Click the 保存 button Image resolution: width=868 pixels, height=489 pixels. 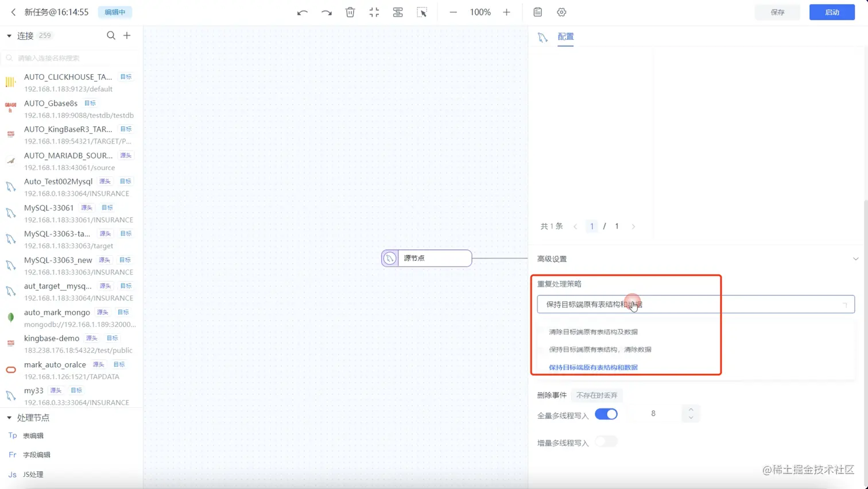point(777,12)
